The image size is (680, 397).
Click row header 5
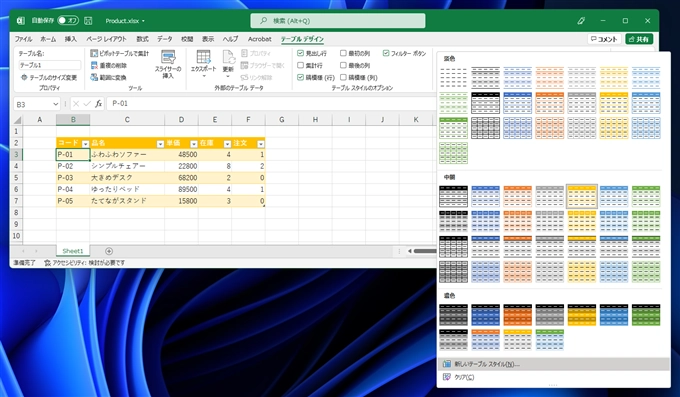[16, 178]
